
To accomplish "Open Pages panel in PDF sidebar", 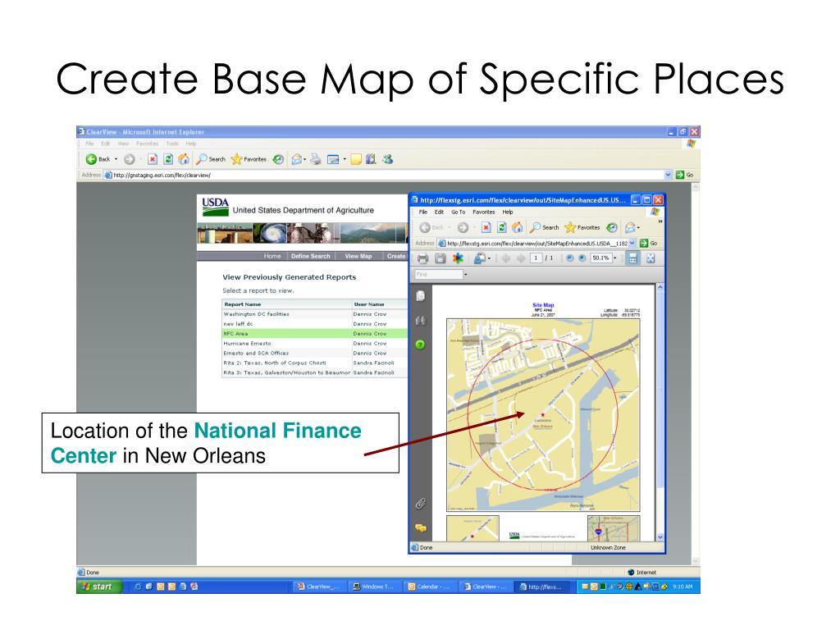I will 421,295.
